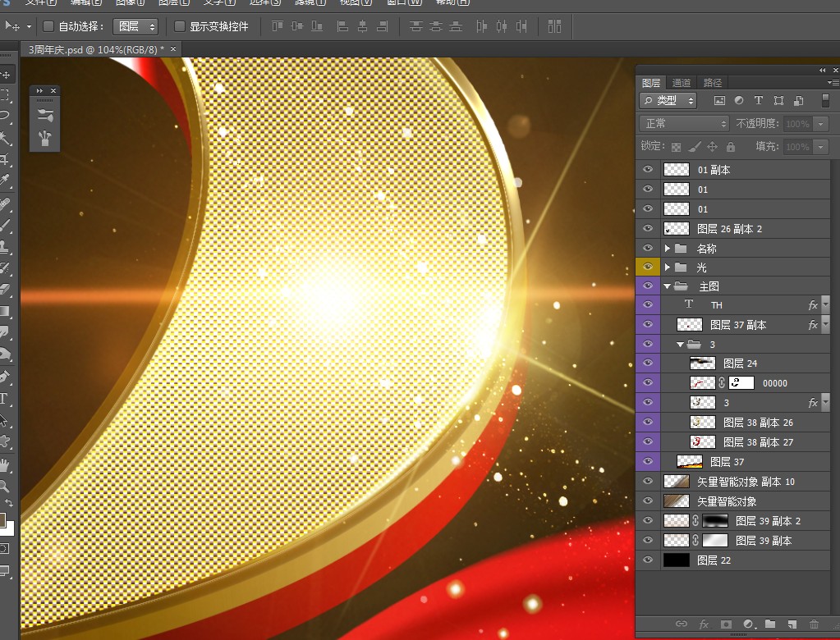Open the layers panel flyout menu
The height and width of the screenshot is (640, 840).
click(x=833, y=82)
